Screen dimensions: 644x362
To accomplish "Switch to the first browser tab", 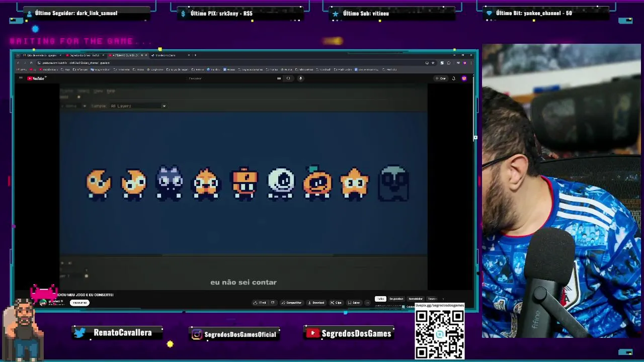I will [x=41, y=55].
